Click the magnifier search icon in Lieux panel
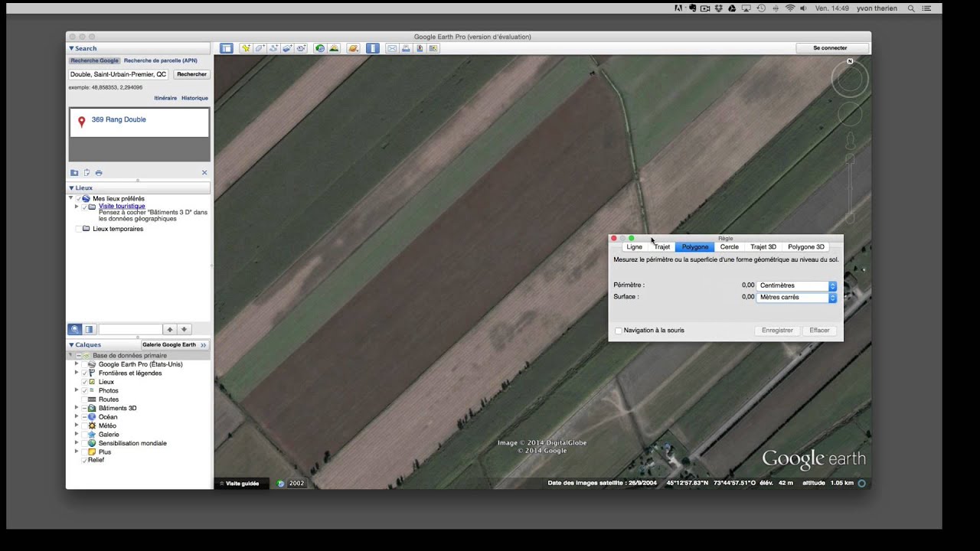Image resolution: width=980 pixels, height=551 pixels. pyautogui.click(x=75, y=329)
